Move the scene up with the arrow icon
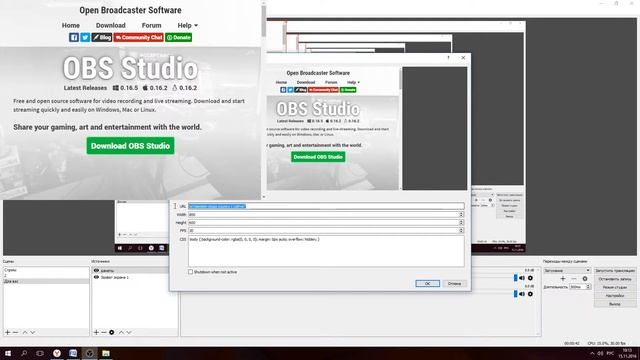Image resolution: width=640 pixels, height=360 pixels. 25,332
